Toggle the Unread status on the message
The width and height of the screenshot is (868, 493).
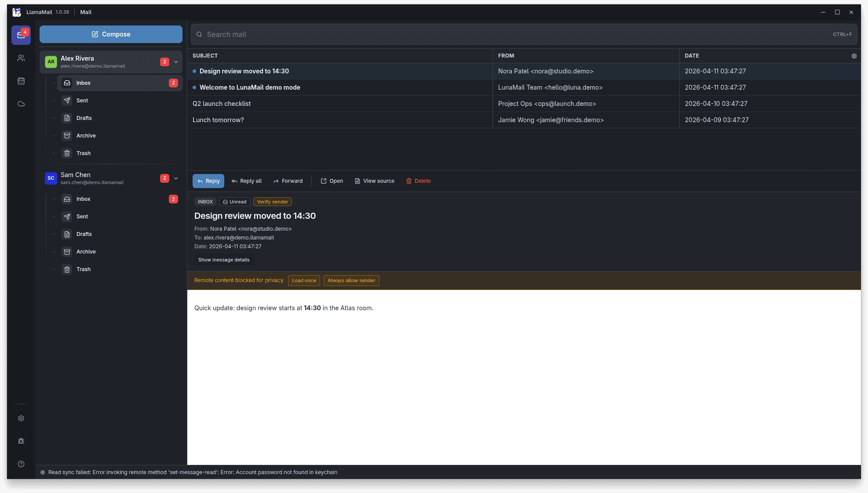coord(234,201)
